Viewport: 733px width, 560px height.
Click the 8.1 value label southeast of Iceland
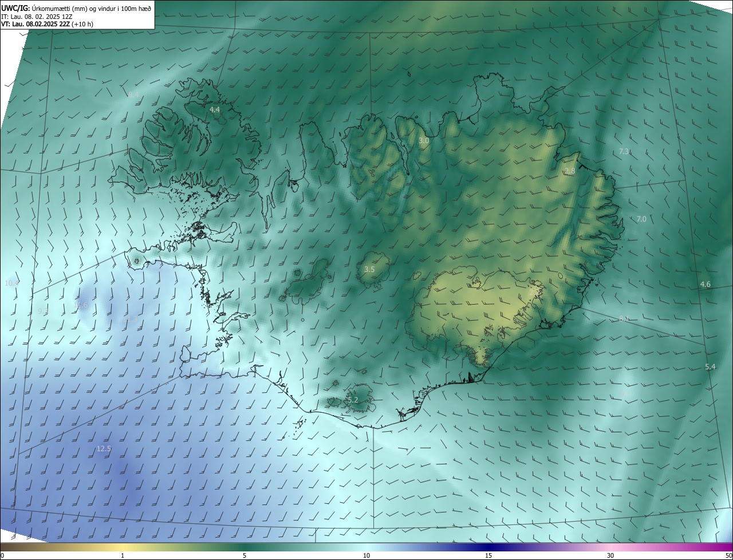coord(624,318)
